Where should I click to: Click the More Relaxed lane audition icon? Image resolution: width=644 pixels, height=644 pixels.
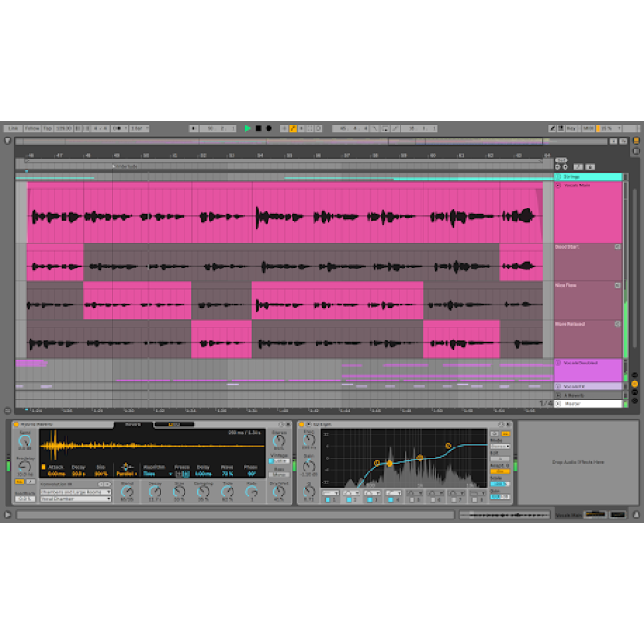click(617, 324)
